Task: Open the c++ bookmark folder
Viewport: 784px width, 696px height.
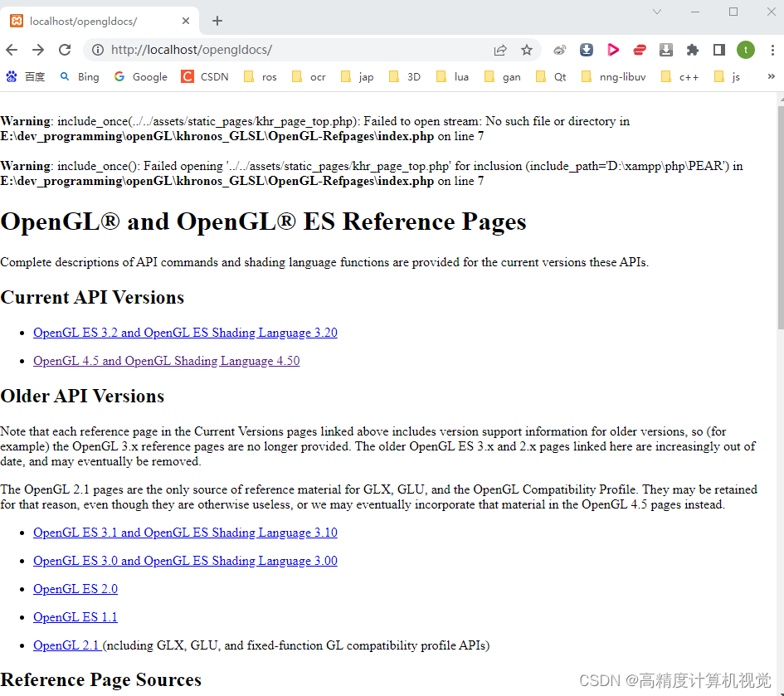Action: coord(679,76)
